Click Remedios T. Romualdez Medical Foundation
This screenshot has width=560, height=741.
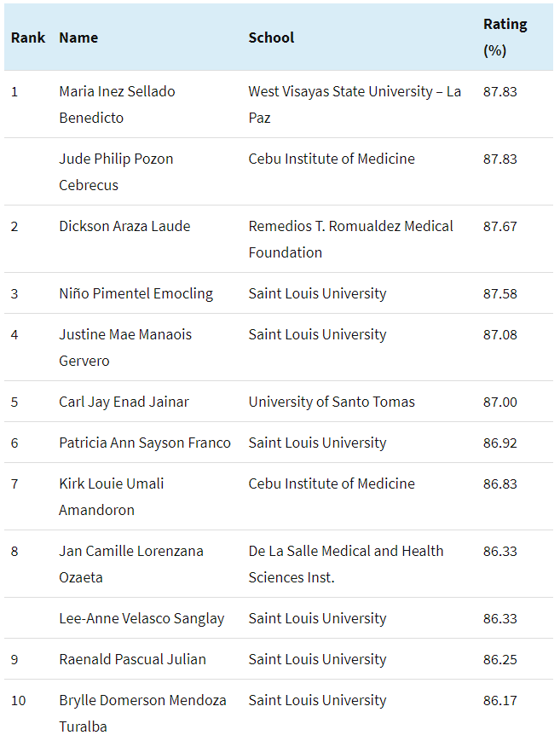click(x=350, y=239)
